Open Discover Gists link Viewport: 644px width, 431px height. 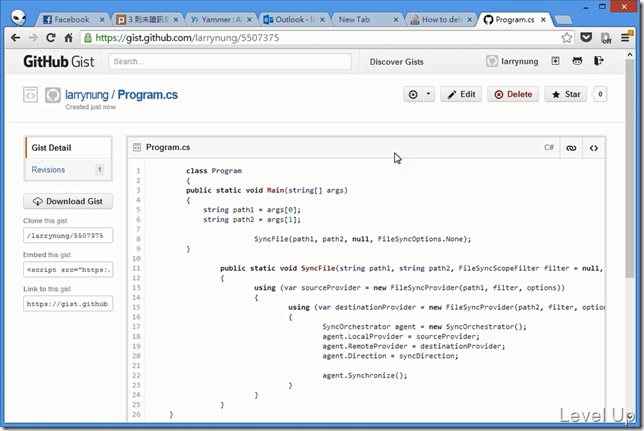pyautogui.click(x=396, y=62)
